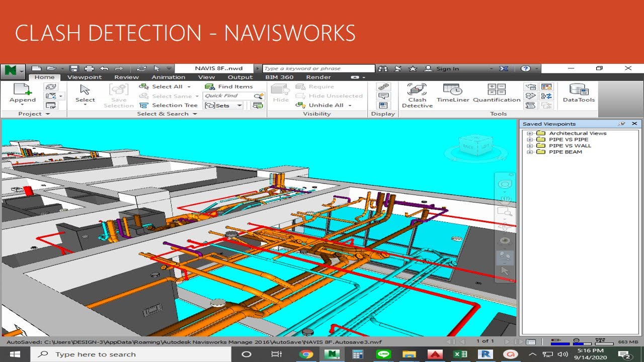This screenshot has height=362, width=644.
Task: Open DataTools
Action: [579, 94]
